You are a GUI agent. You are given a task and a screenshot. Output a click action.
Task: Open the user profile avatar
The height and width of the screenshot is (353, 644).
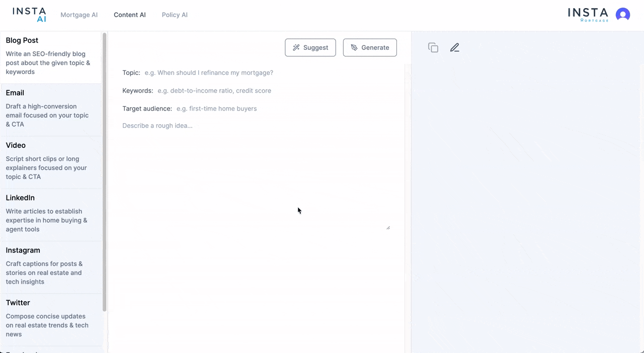(623, 15)
